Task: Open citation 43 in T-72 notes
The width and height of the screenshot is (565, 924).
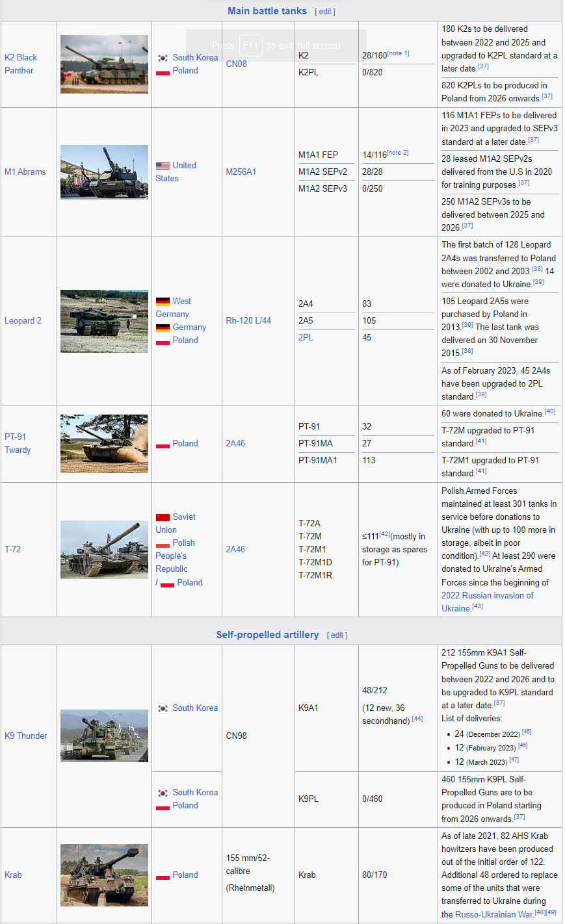Action: [x=477, y=606]
